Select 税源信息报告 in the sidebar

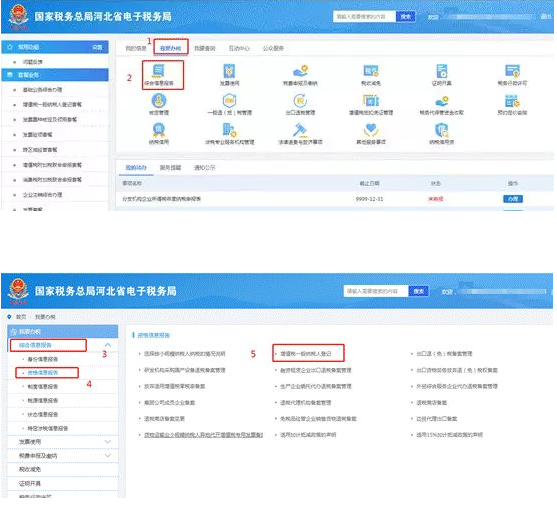coord(43,400)
